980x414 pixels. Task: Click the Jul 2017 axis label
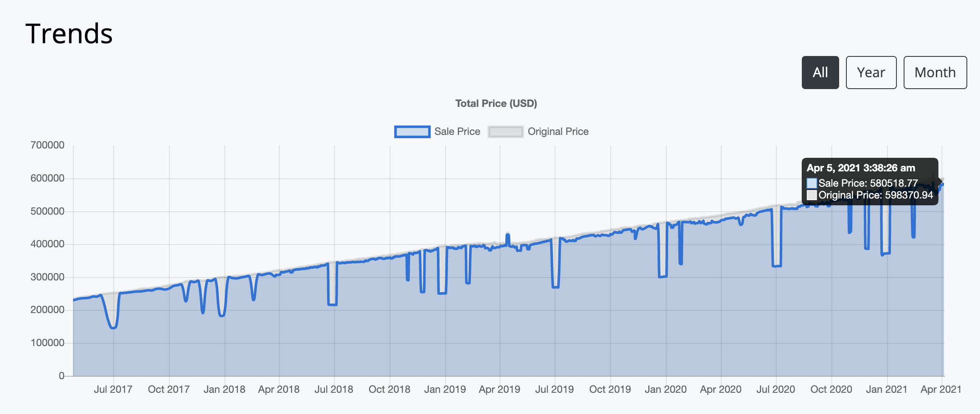click(x=113, y=389)
